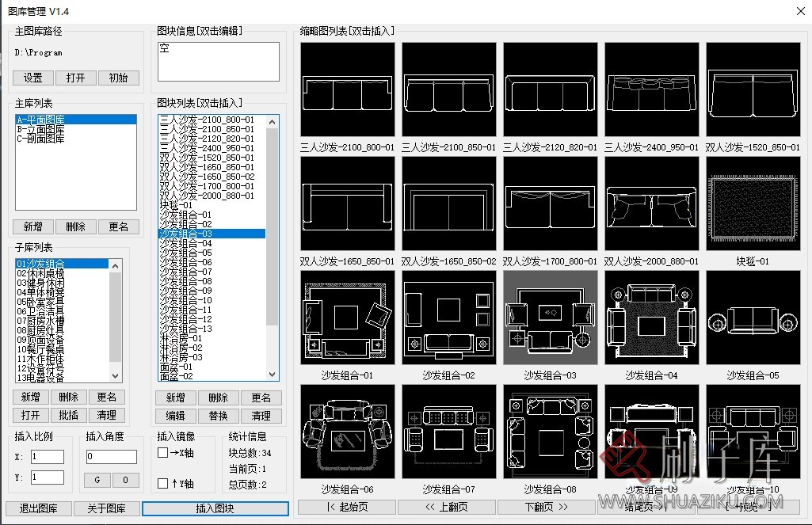Click 更名 to rename the selected sub-library
This screenshot has width=812, height=525.
click(106, 397)
